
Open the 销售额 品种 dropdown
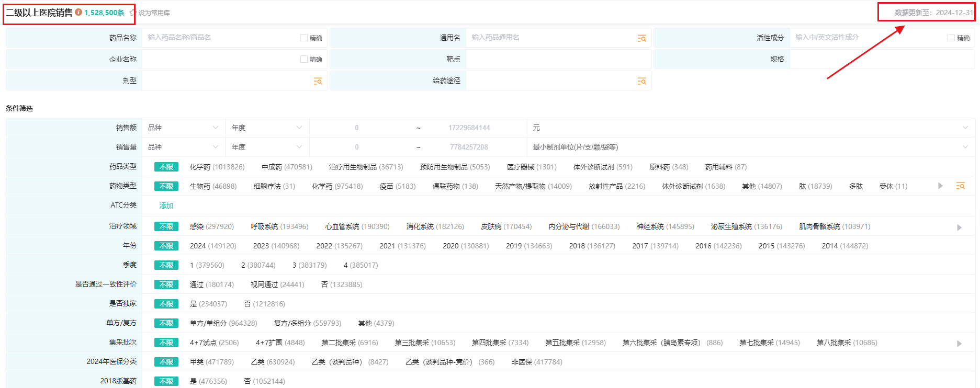point(183,128)
